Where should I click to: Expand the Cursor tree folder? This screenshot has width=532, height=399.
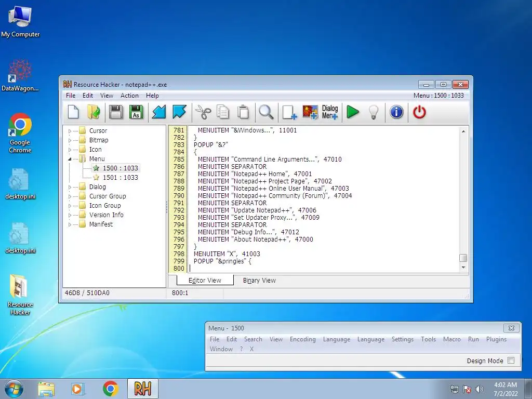pos(70,131)
